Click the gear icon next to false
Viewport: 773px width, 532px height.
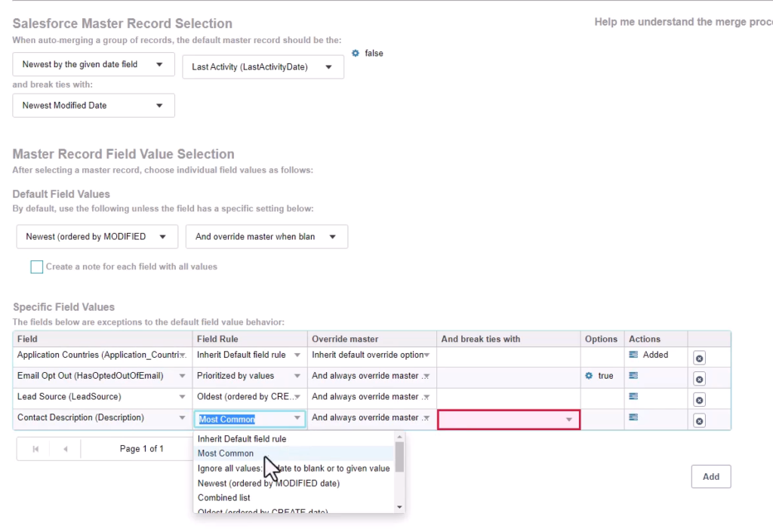[356, 53]
